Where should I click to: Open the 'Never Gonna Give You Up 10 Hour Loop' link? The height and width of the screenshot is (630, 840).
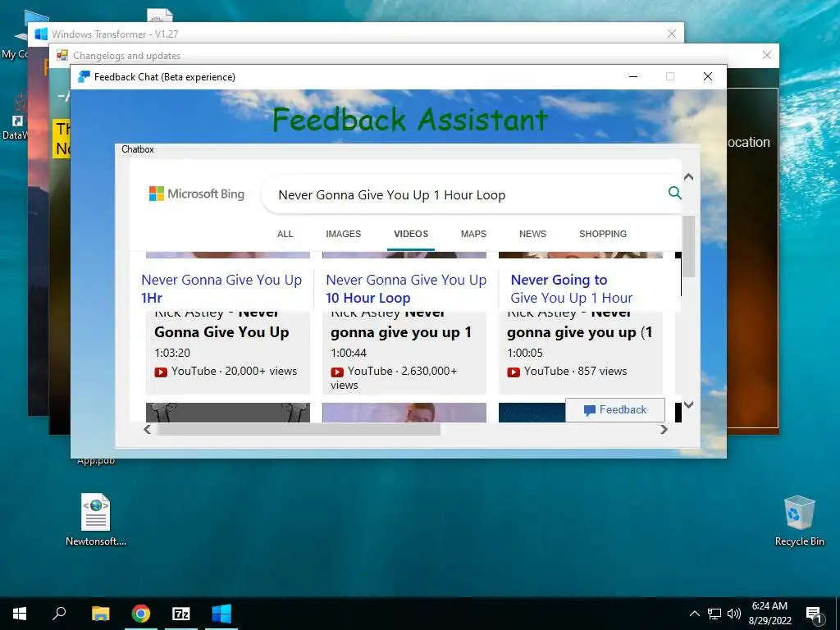[x=406, y=289]
